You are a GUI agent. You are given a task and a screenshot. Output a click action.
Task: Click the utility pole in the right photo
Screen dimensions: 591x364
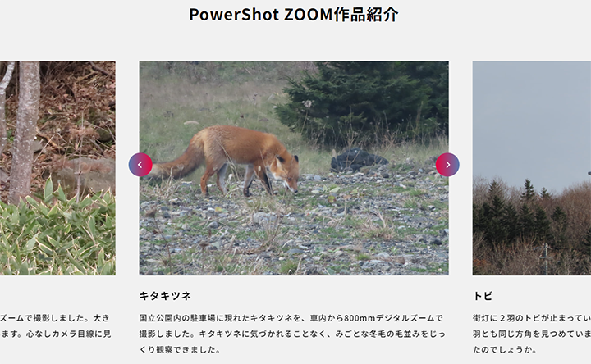click(545, 259)
